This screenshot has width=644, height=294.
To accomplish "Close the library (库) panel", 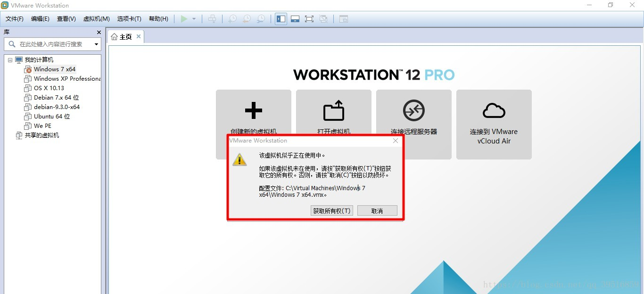I will [x=99, y=32].
